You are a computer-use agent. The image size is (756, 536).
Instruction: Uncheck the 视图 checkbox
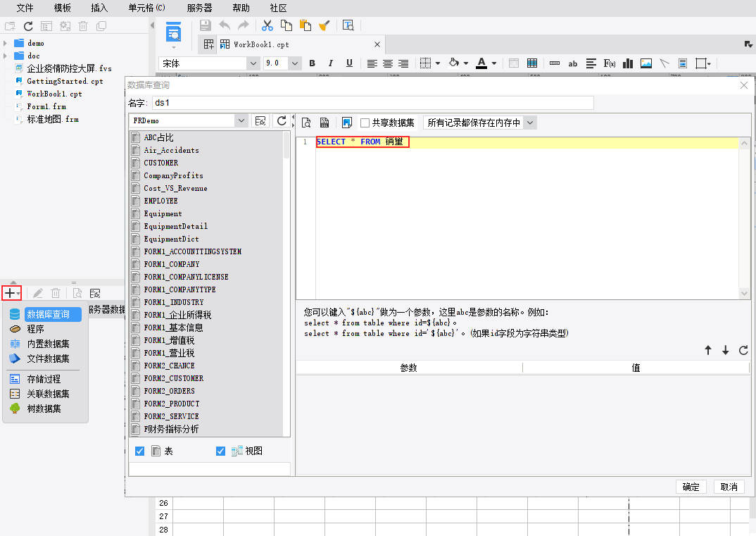221,451
